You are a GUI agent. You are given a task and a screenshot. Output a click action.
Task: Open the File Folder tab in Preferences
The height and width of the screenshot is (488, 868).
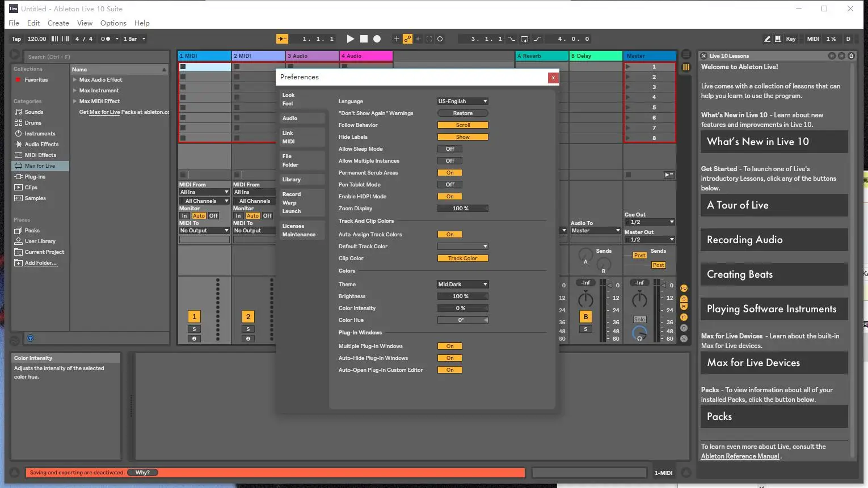(302, 160)
